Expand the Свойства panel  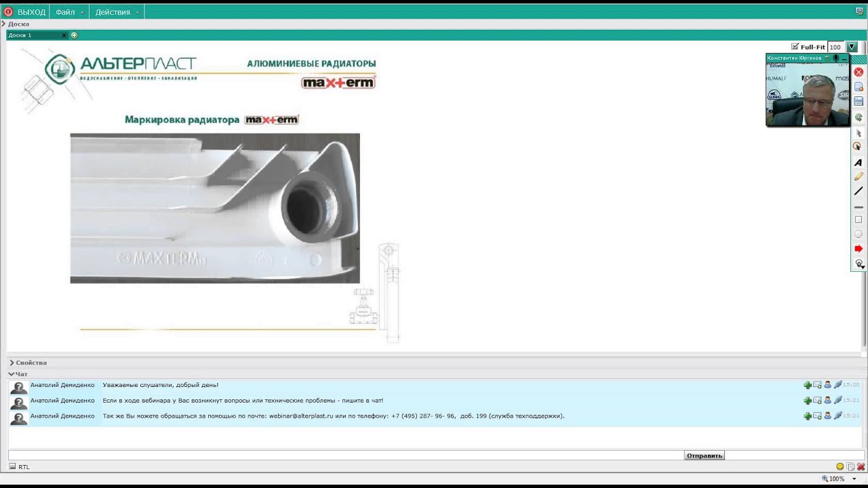coord(12,363)
